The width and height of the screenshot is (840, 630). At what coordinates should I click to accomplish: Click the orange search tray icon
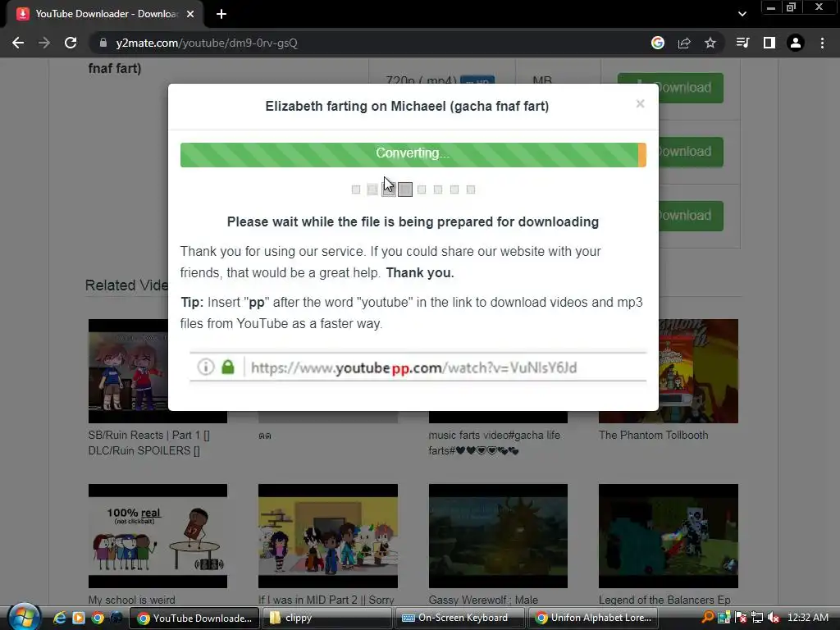click(x=707, y=617)
